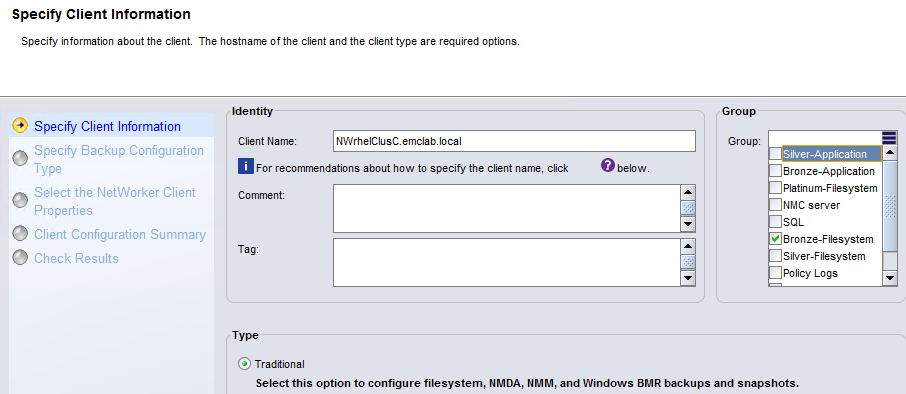Check the SQL group checkbox
This screenshot has height=394, width=906.
775,222
